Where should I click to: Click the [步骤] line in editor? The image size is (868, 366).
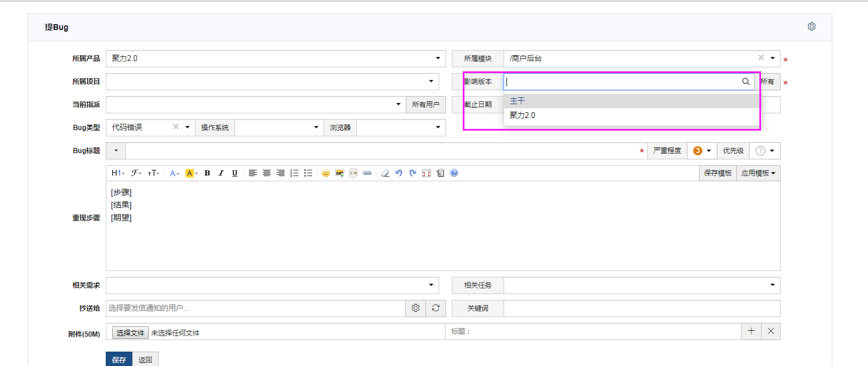pyautogui.click(x=121, y=192)
